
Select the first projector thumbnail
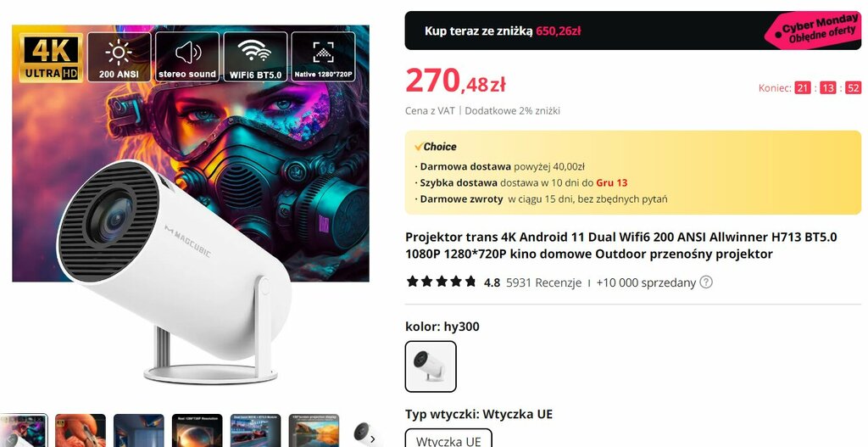[23, 430]
